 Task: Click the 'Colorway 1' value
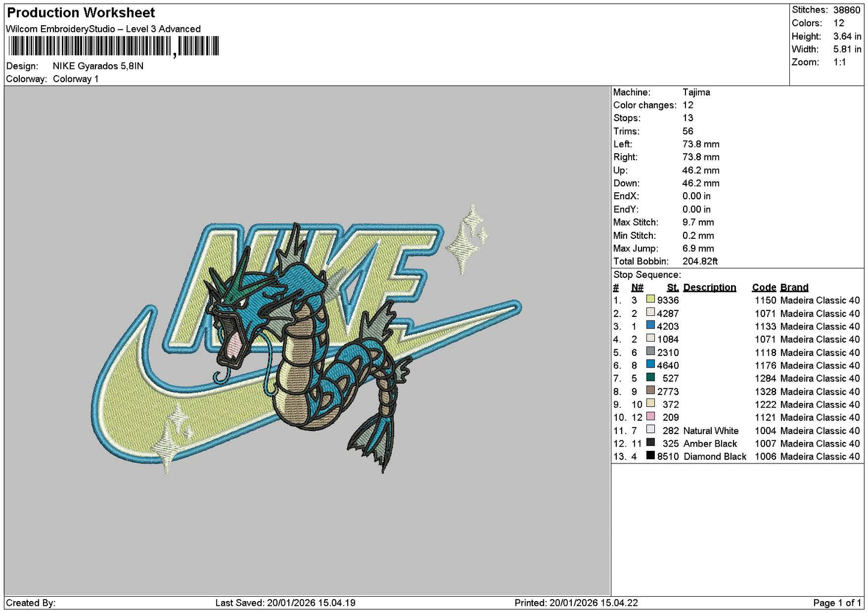(x=76, y=79)
